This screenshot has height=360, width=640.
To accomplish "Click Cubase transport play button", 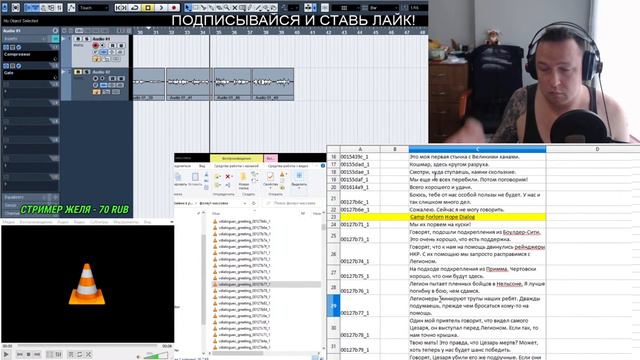I will (161, 7).
